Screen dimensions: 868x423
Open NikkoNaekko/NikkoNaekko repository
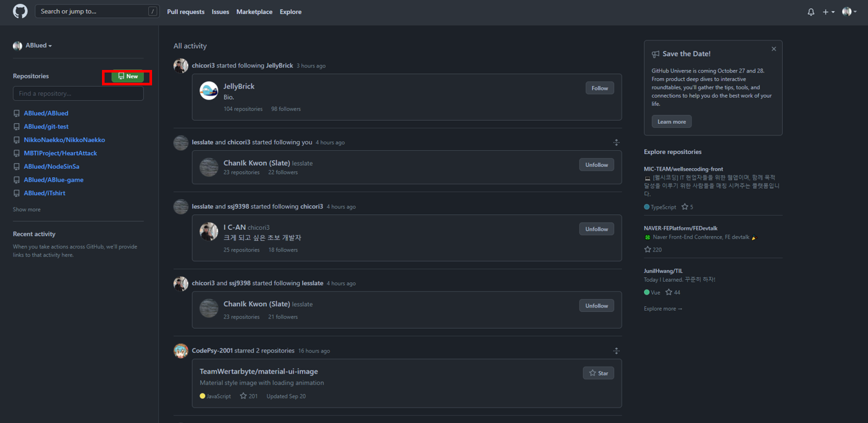tap(64, 140)
